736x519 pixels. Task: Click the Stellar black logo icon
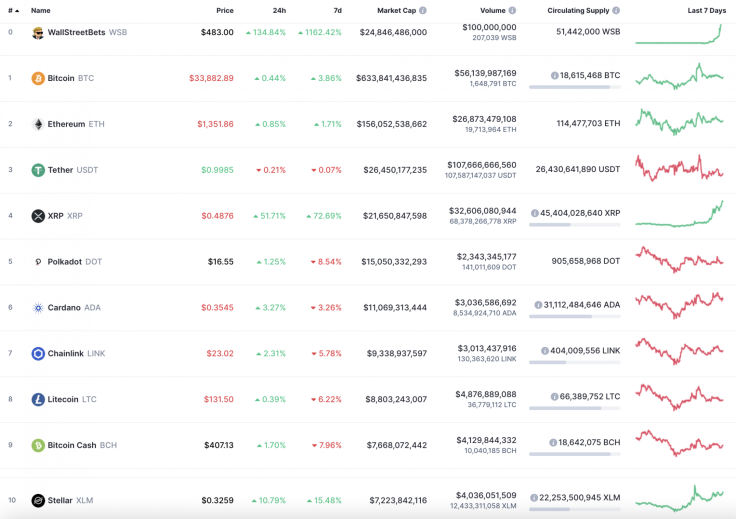click(x=38, y=501)
